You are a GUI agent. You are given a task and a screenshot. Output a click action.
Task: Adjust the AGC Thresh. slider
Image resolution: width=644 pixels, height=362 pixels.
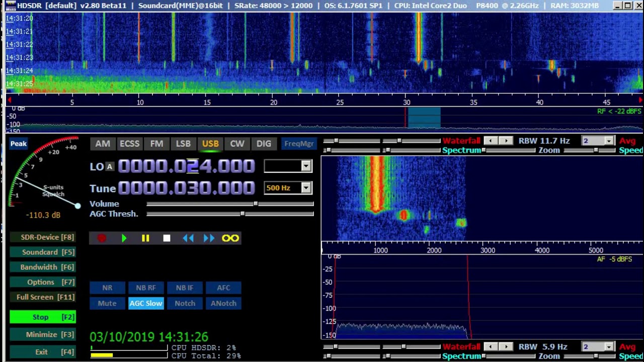tap(230, 214)
